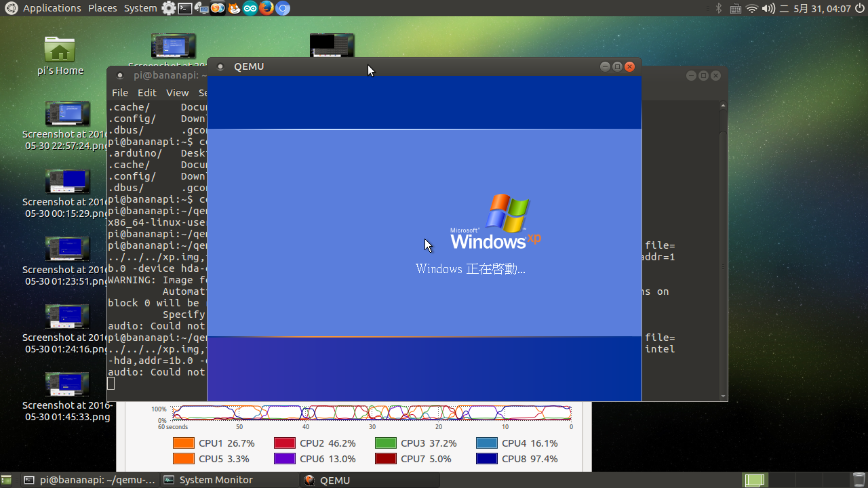Click the CPU3 green color swatch

pos(386,443)
